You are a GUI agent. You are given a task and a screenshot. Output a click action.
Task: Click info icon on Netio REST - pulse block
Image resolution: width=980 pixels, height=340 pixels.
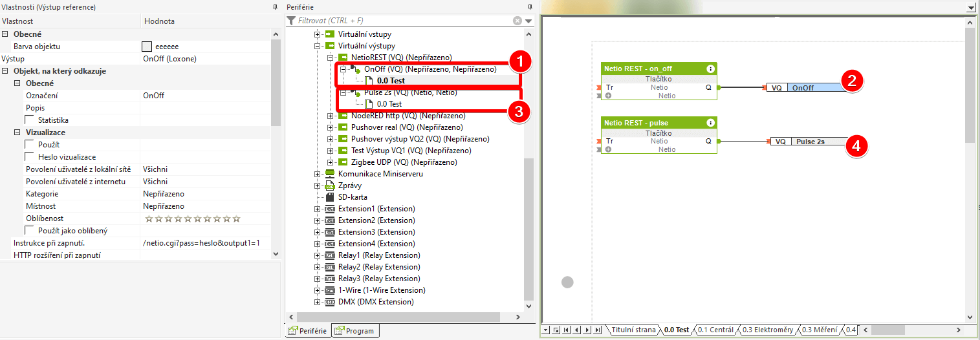710,122
